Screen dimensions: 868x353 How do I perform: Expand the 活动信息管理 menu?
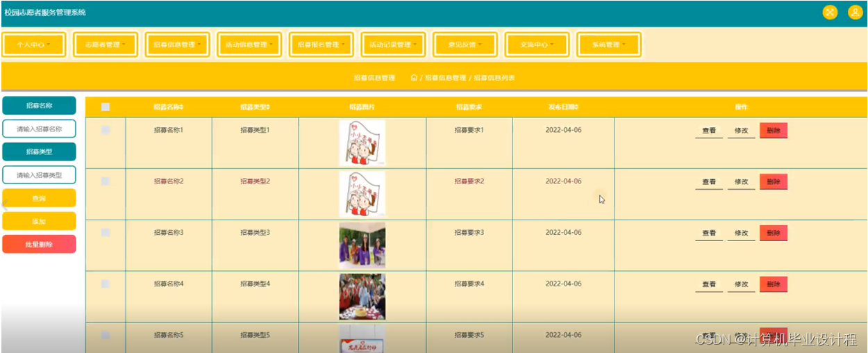point(250,44)
